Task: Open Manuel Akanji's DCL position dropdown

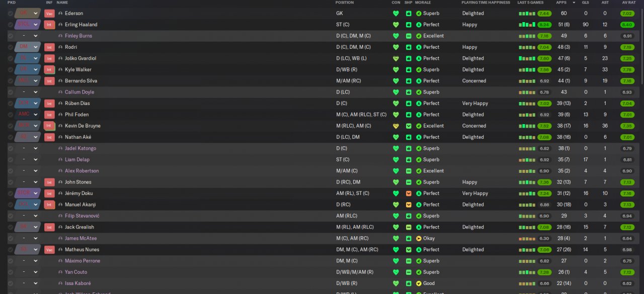Action: [x=28, y=205]
